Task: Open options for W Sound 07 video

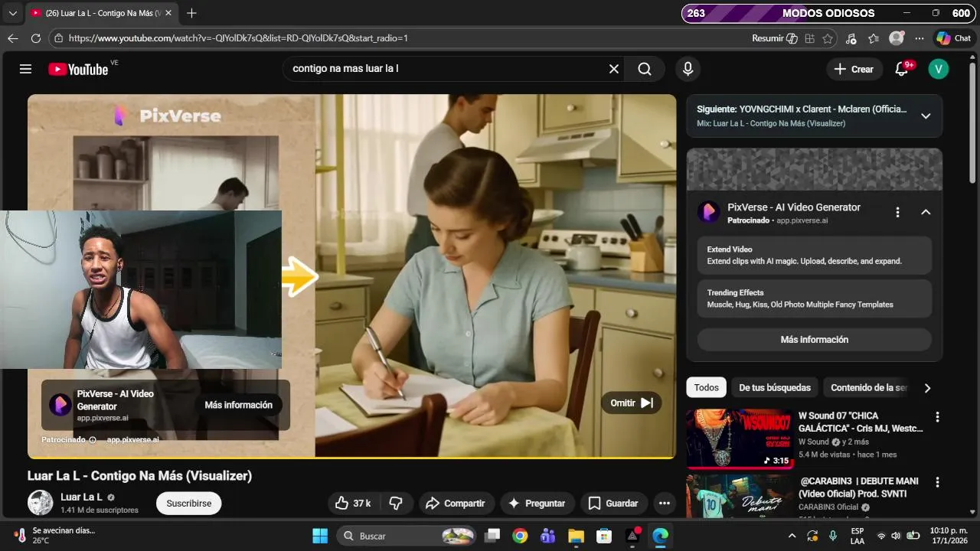Action: [937, 417]
